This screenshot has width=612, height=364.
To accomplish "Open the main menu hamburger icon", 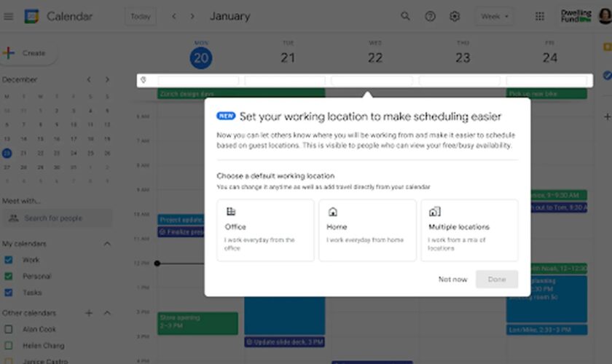I will 9,16.
